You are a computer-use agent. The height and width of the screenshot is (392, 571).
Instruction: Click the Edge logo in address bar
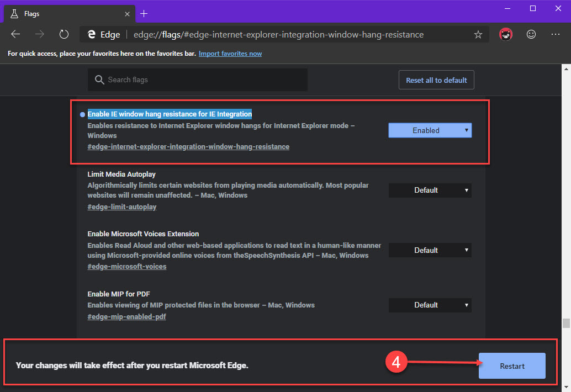(92, 35)
